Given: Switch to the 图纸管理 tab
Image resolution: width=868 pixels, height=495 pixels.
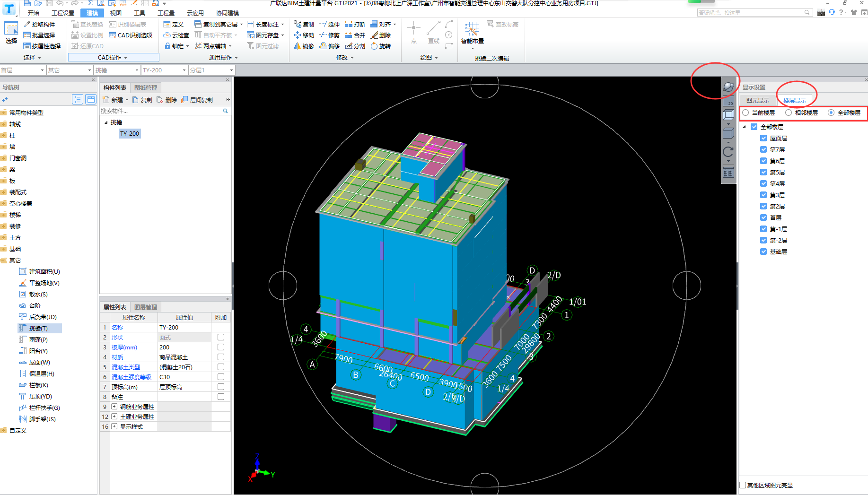Looking at the screenshot, I should [x=146, y=87].
